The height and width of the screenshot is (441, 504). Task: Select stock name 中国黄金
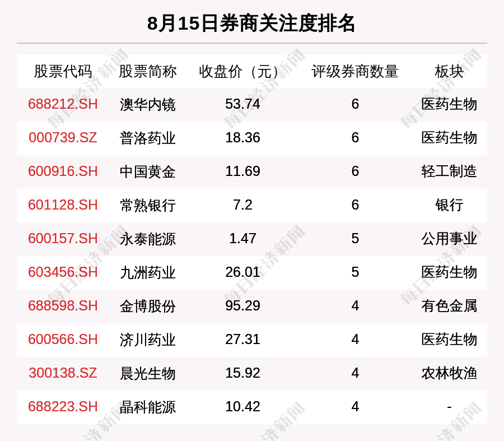point(147,171)
